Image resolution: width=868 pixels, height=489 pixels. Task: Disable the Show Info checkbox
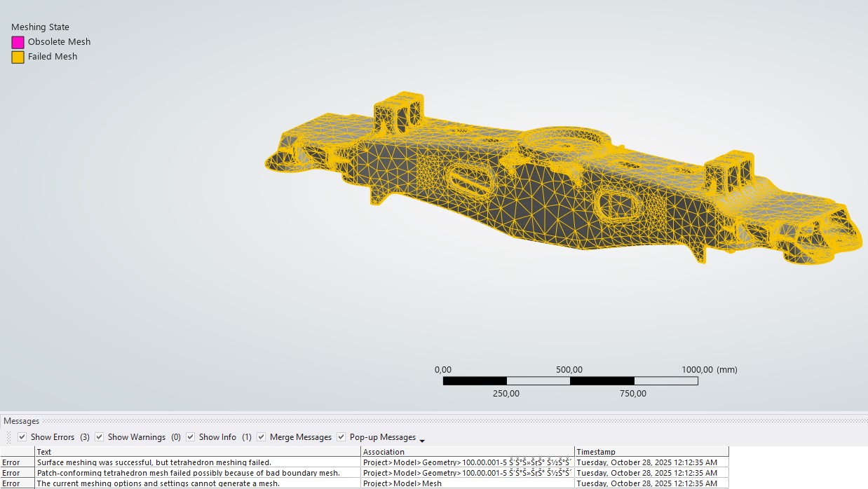tap(191, 437)
